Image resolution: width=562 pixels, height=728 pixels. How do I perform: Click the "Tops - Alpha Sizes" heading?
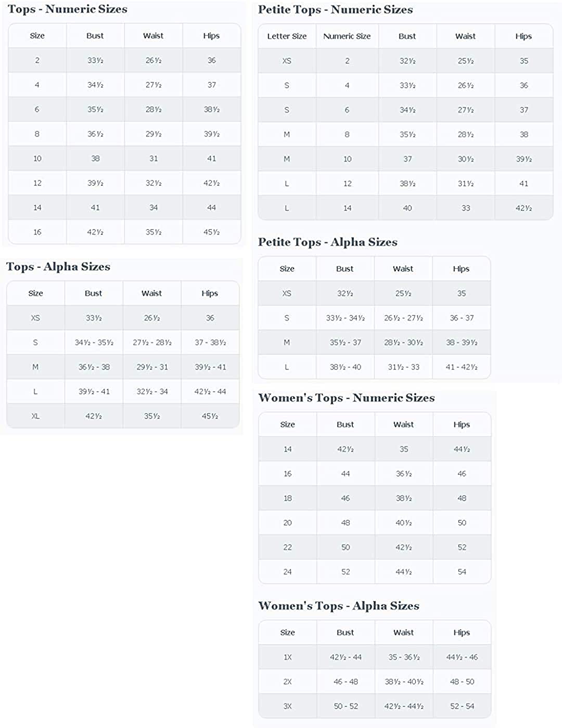[58, 267]
